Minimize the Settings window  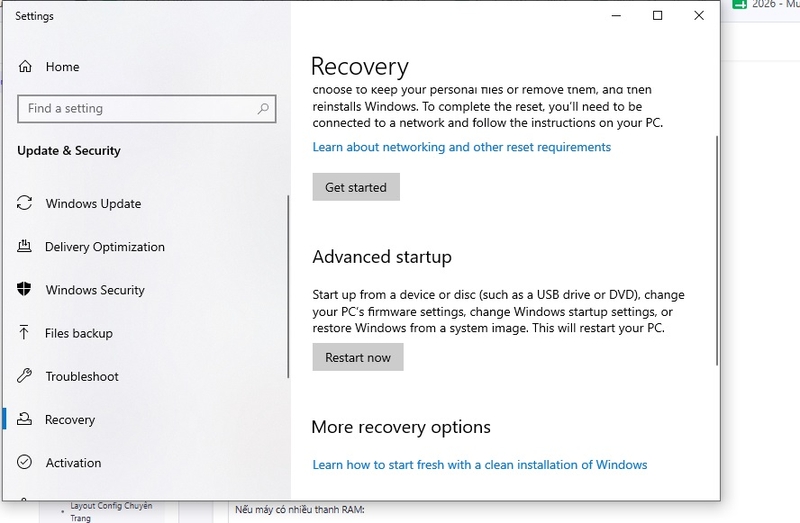pyautogui.click(x=616, y=16)
